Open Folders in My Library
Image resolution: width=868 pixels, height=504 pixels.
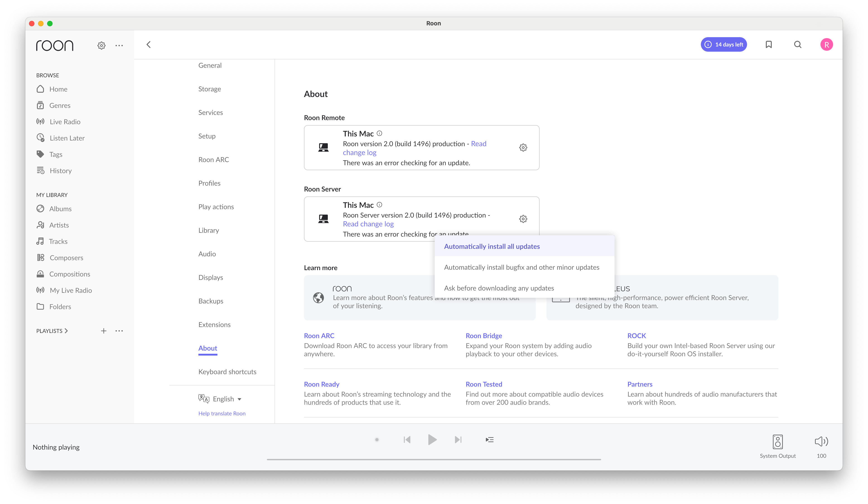pyautogui.click(x=54, y=307)
